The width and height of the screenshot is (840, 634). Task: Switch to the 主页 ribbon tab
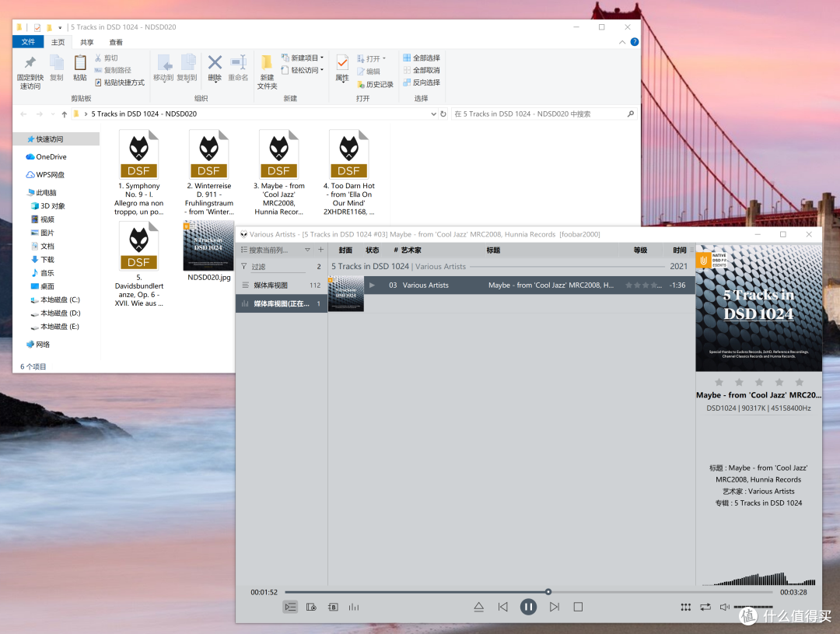point(58,42)
